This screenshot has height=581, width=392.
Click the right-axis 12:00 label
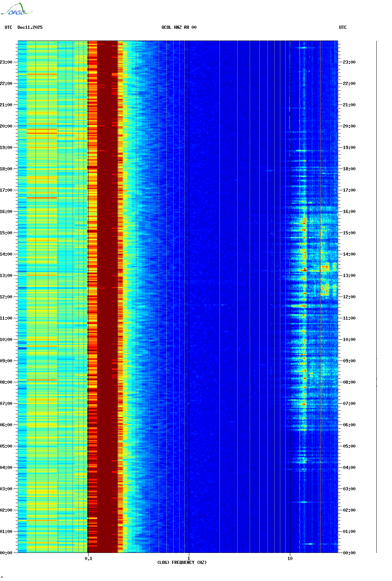tap(349, 297)
